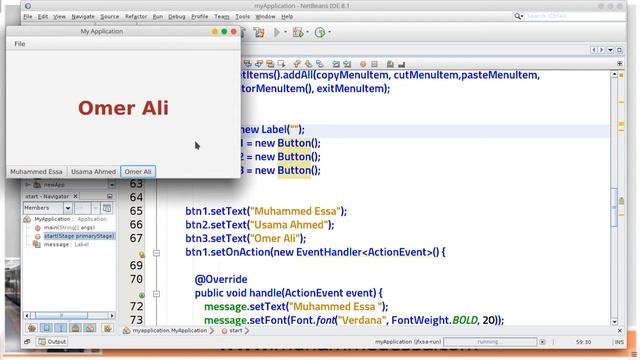Screen dimensions: 640x360
Task: Open the Navigator filter window icon
Action: 107,208
